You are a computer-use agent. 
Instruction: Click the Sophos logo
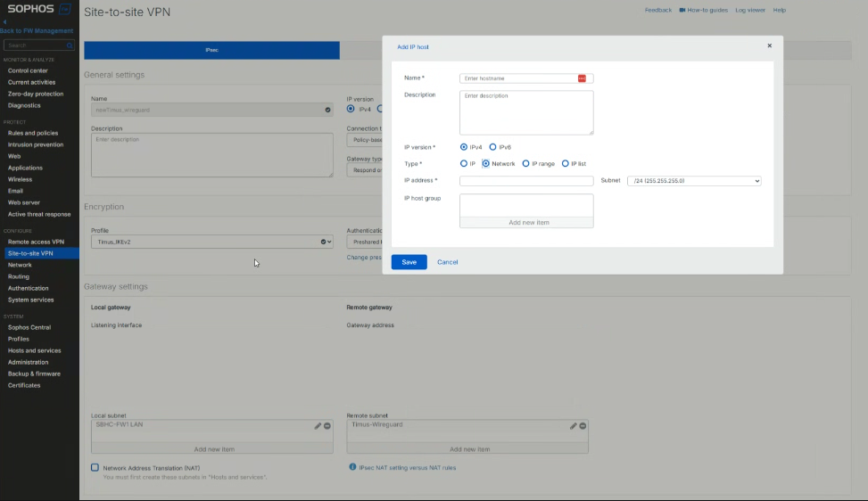[38, 9]
